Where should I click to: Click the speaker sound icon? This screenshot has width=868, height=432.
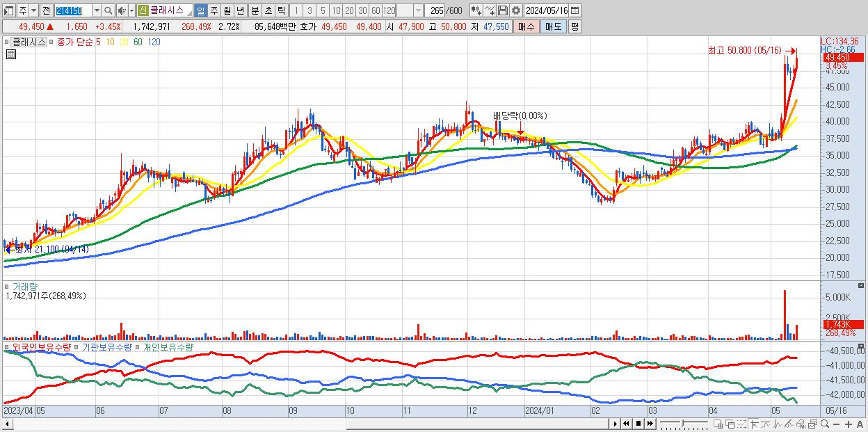(121, 10)
